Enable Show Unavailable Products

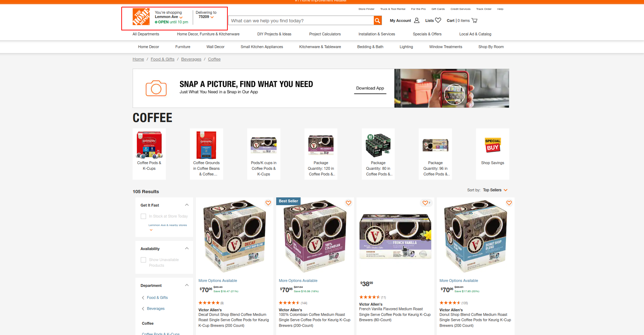click(143, 260)
